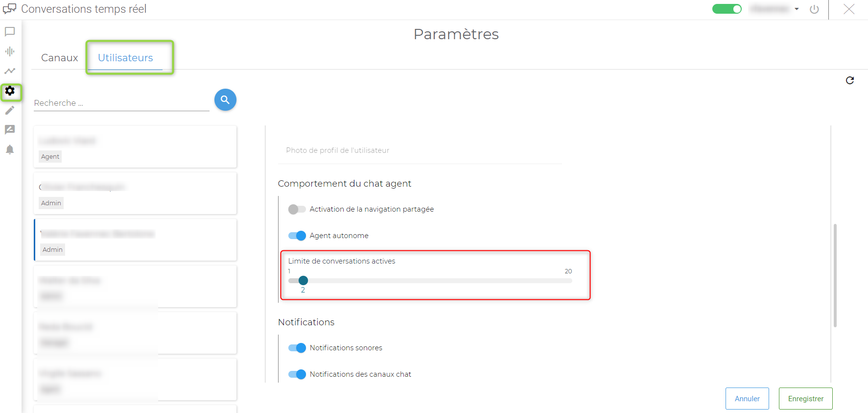
Task: Click the power logout icon
Action: [x=814, y=9]
